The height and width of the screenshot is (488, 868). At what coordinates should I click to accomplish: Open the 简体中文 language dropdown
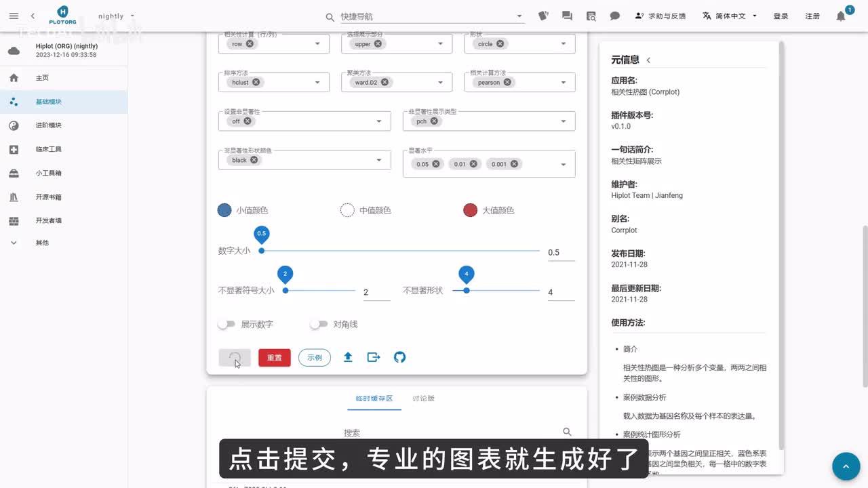(729, 16)
